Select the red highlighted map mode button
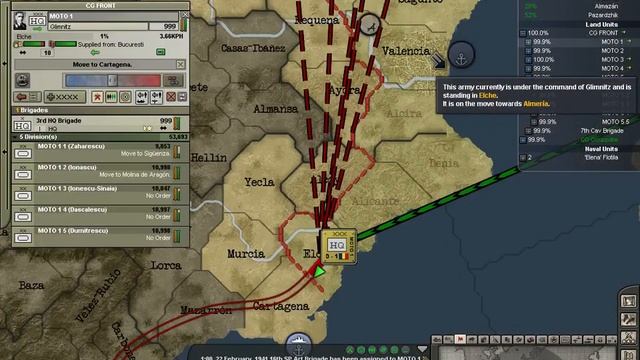 tap(460, 339)
